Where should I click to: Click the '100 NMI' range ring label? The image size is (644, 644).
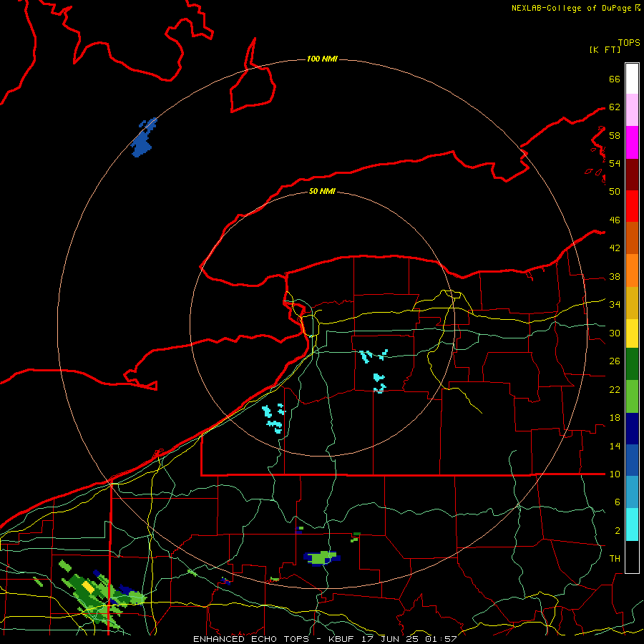point(322,59)
